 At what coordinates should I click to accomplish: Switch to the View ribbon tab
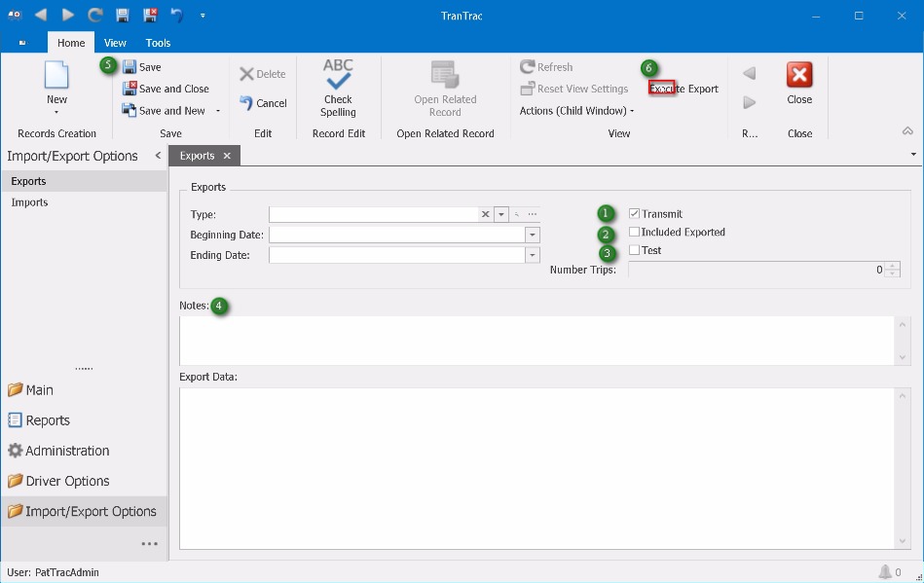click(x=114, y=42)
